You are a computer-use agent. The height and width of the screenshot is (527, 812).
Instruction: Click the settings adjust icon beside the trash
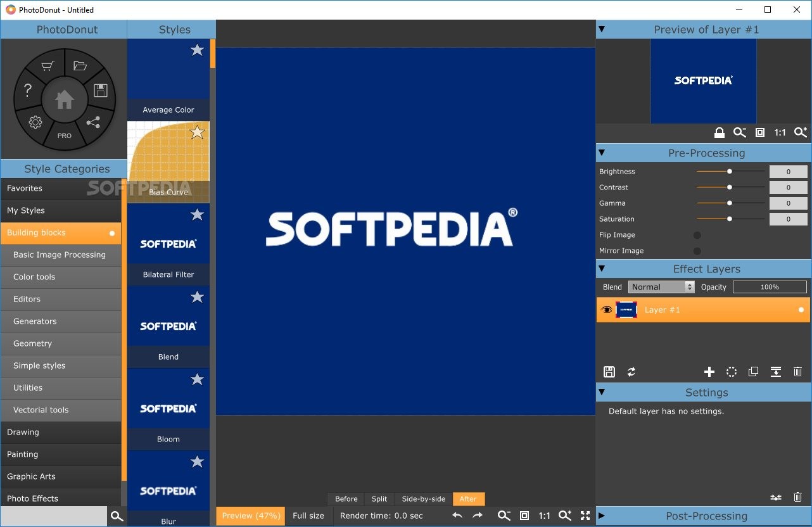tap(775, 497)
